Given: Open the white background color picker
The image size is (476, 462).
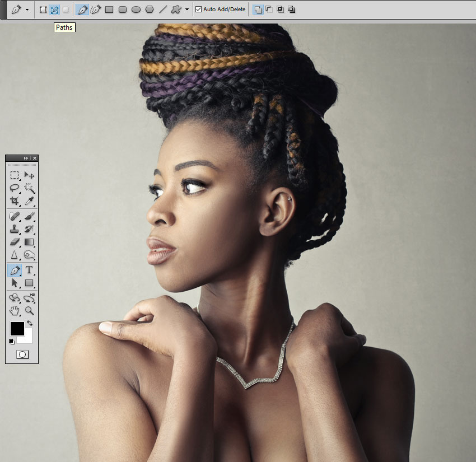Looking at the screenshot, I should click(x=28, y=339).
